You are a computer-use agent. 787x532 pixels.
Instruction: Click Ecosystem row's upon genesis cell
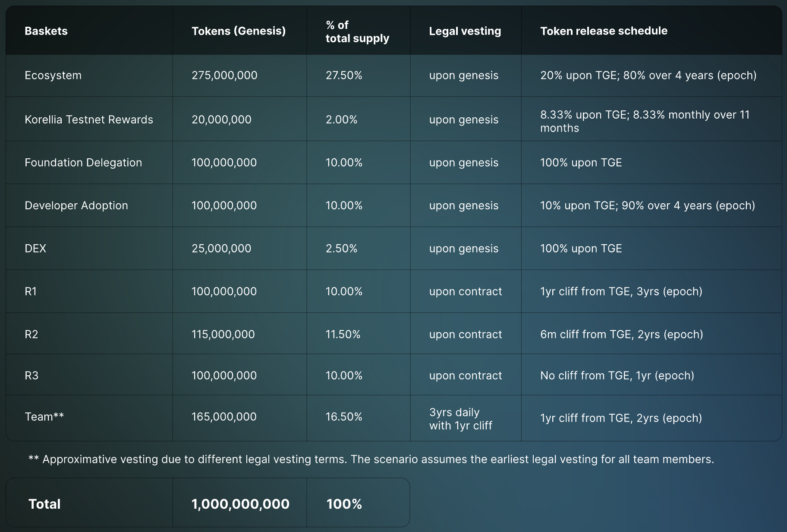[464, 76]
